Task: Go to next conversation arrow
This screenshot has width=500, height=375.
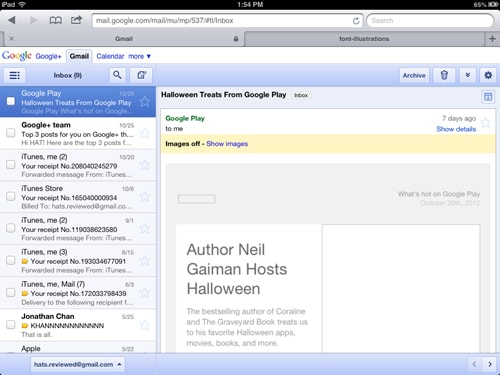Action: pos(490,364)
